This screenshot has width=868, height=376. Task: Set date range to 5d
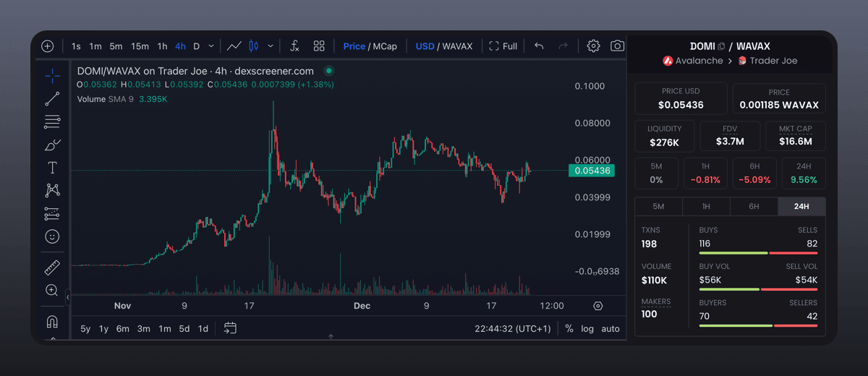184,328
